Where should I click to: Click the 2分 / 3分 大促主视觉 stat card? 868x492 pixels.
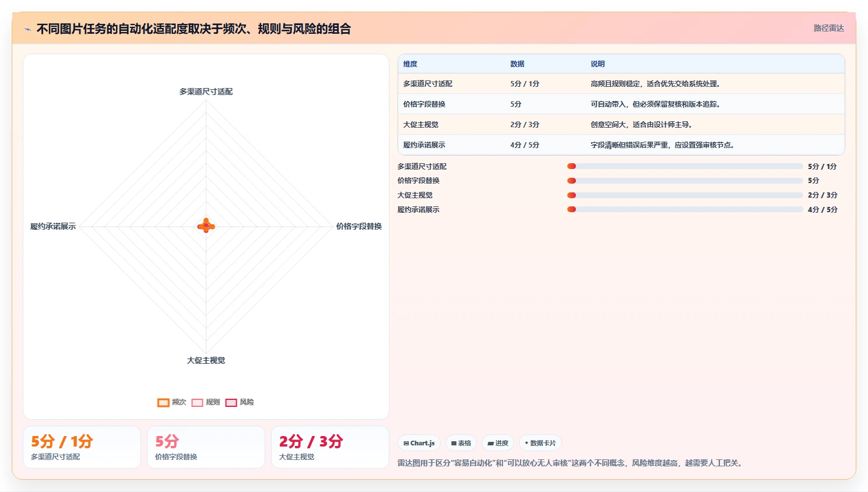(330, 447)
